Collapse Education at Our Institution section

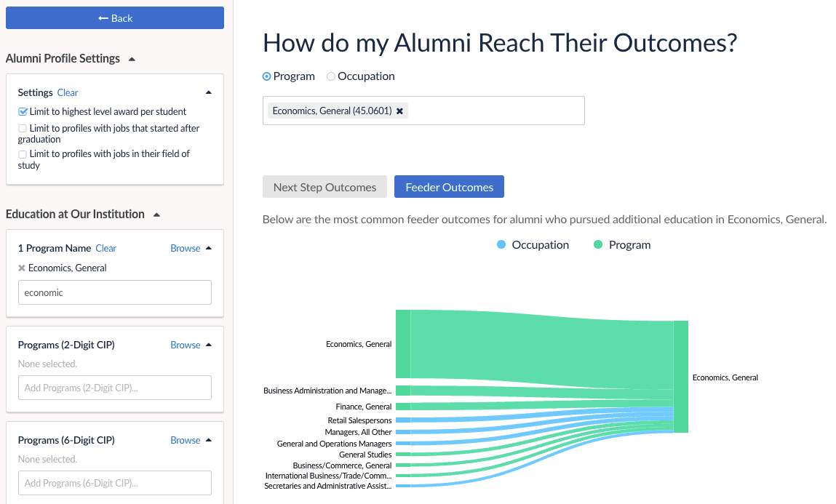[x=156, y=215]
